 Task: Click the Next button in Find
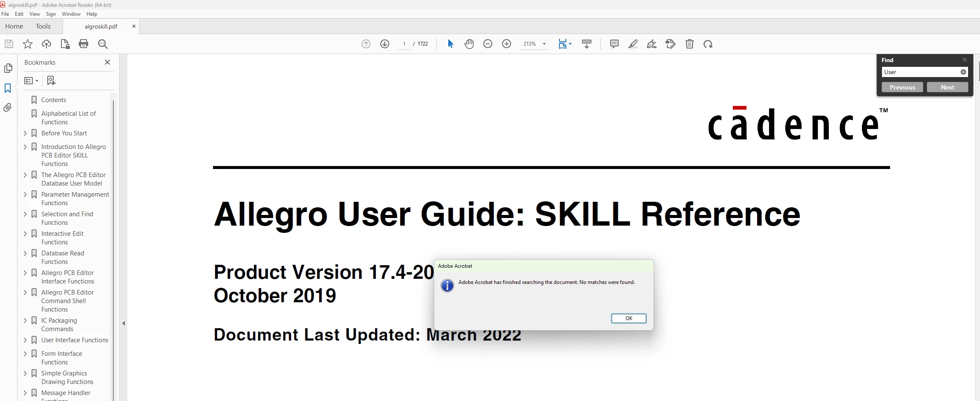tap(948, 87)
